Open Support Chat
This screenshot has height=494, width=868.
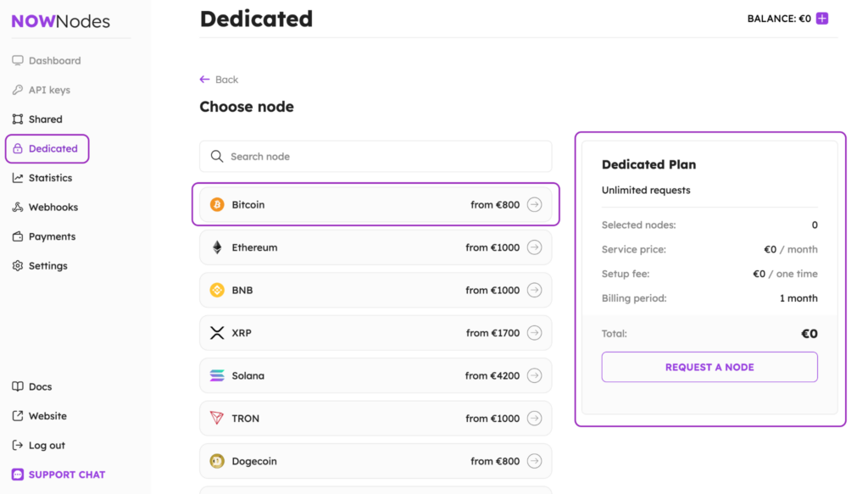[x=66, y=475]
